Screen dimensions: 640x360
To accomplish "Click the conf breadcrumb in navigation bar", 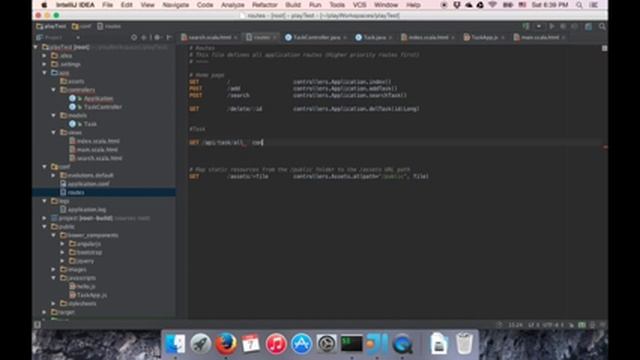I will (82, 27).
